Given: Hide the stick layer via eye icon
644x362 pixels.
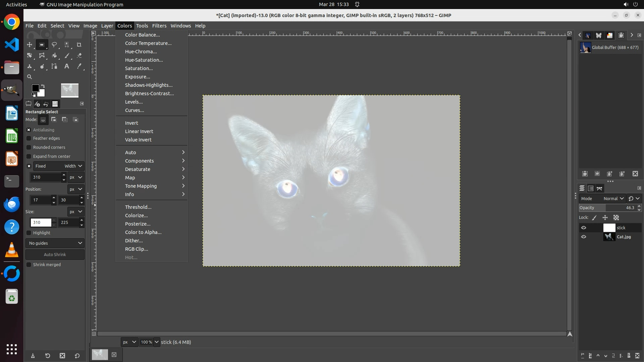Looking at the screenshot, I should coord(584,228).
